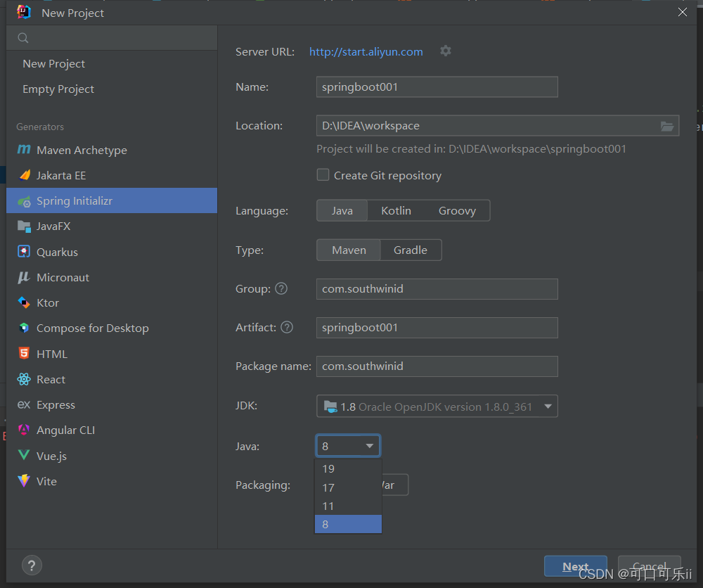This screenshot has width=703, height=588.
Task: Browse Location using the folder icon
Action: click(666, 125)
